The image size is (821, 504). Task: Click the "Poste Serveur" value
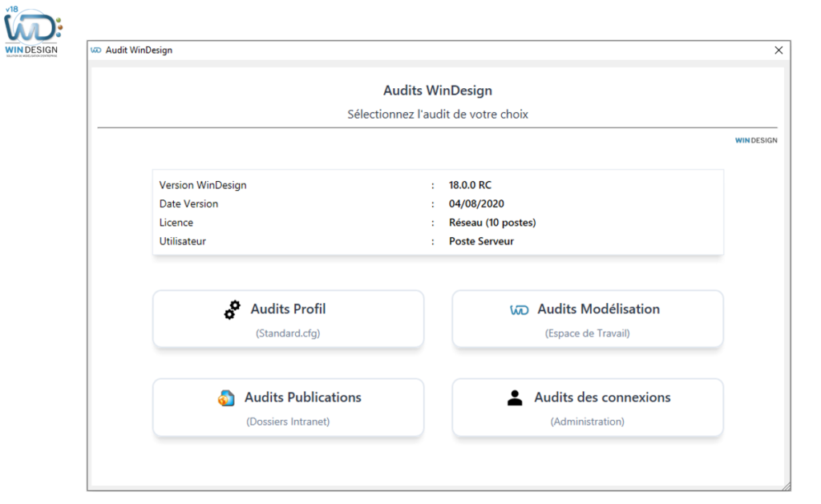click(x=481, y=242)
